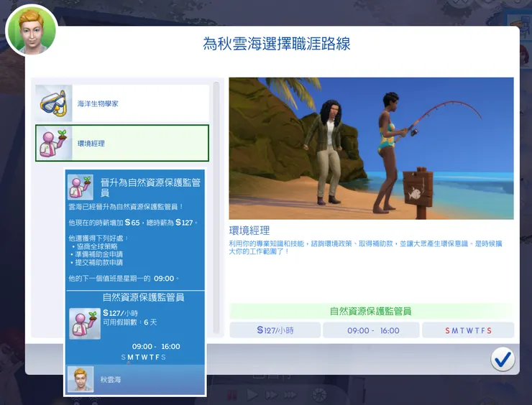Click the 秋雲海 name in notification footer

point(111,380)
